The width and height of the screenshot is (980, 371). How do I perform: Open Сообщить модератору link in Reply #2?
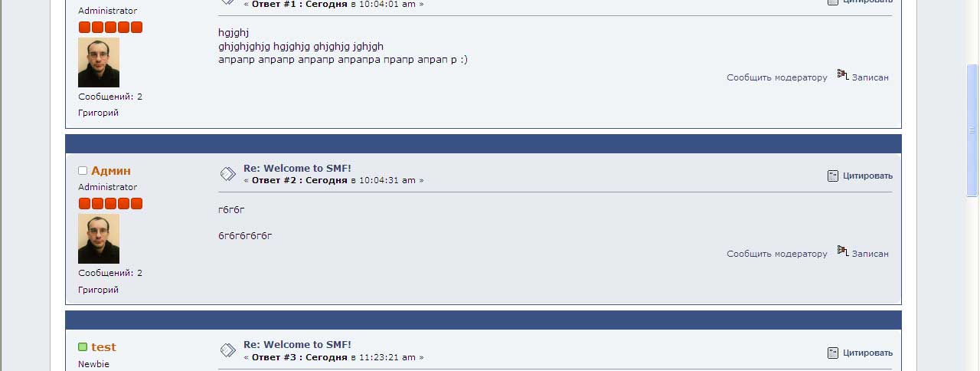(x=777, y=254)
